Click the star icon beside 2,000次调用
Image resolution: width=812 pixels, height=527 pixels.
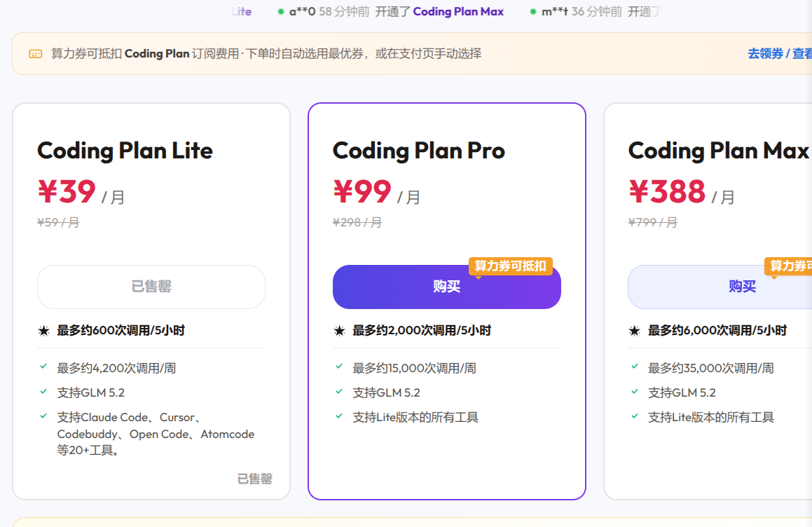340,331
